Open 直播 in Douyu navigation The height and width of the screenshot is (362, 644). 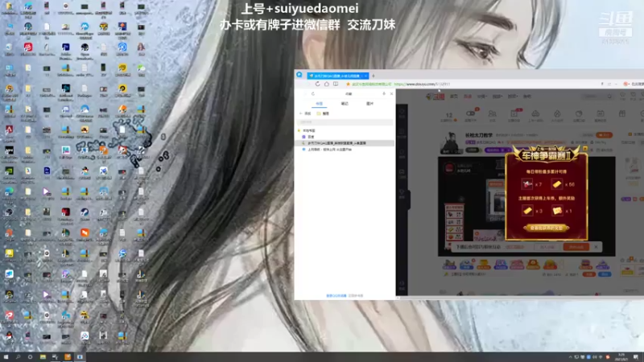(x=468, y=97)
